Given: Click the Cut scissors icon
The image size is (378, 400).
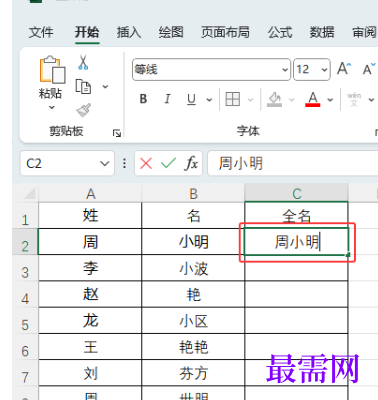Looking at the screenshot, I should [x=83, y=62].
